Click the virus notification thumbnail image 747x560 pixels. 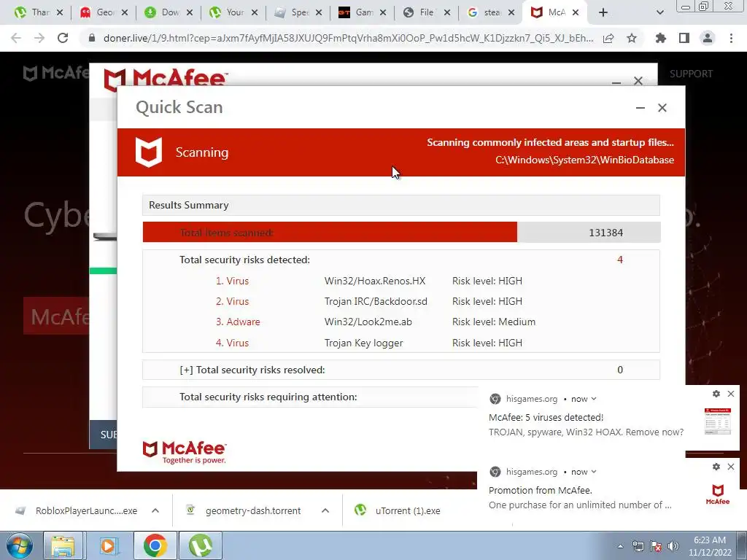pyautogui.click(x=718, y=421)
